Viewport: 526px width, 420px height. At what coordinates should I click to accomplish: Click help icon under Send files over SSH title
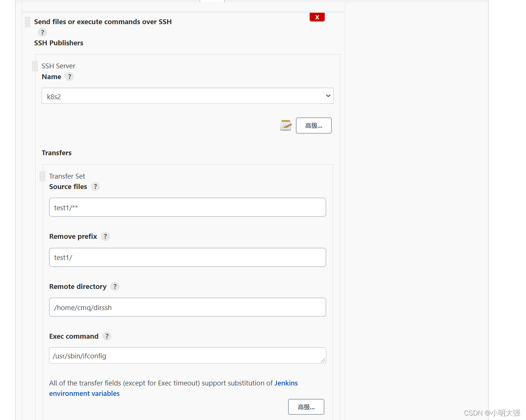[x=43, y=33]
